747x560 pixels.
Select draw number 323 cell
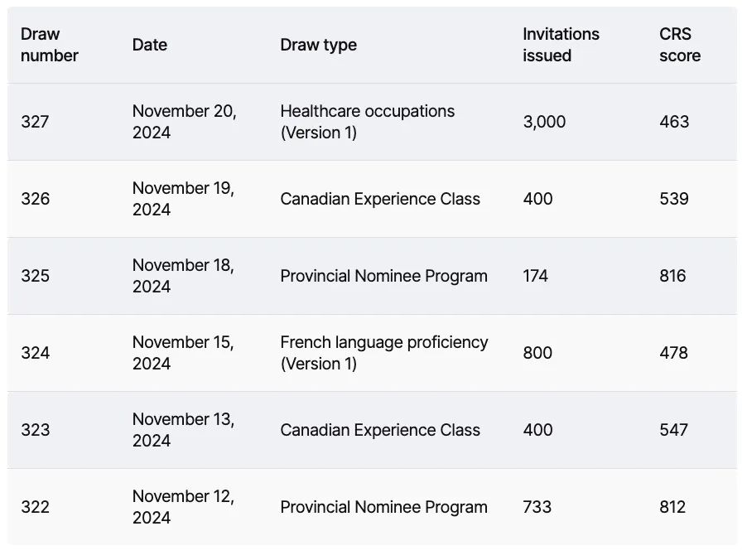[36, 430]
